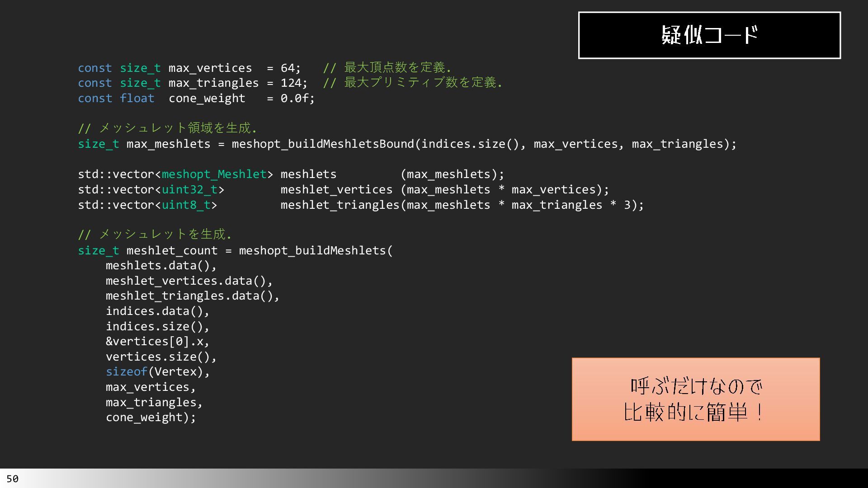Image resolution: width=868 pixels, height=488 pixels.
Task: Click the indices.data(), argument
Action: tap(158, 311)
